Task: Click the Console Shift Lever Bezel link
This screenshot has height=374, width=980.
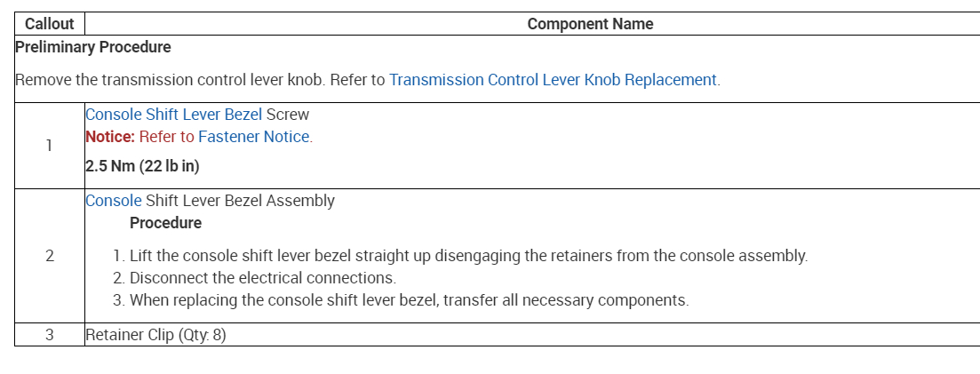Action: pos(173,115)
